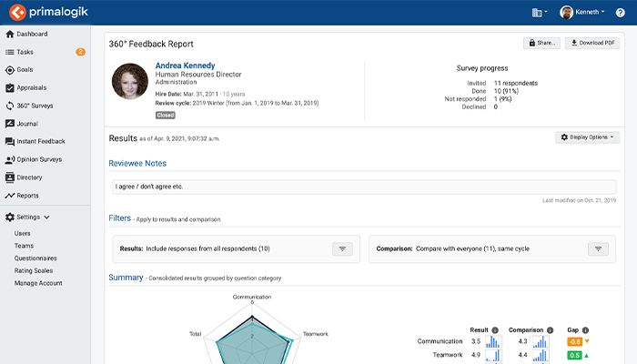
Task: Click Andrea Kennedy's profile photo
Action: tap(130, 81)
